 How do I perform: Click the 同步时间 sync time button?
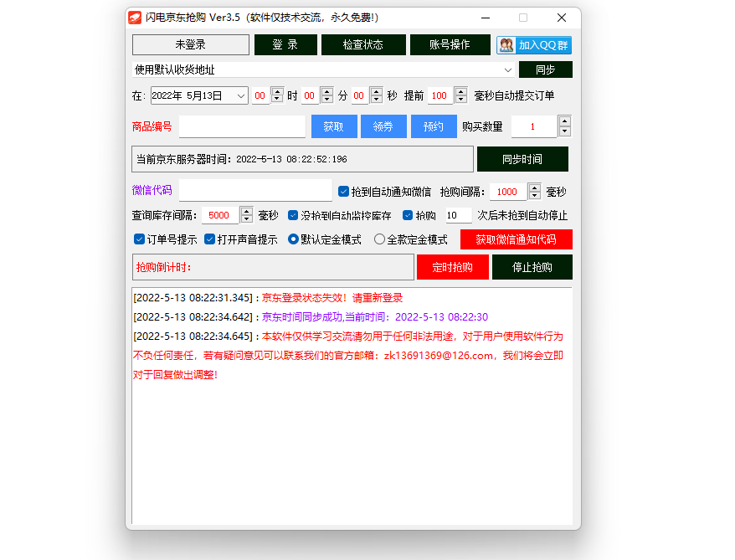(523, 158)
